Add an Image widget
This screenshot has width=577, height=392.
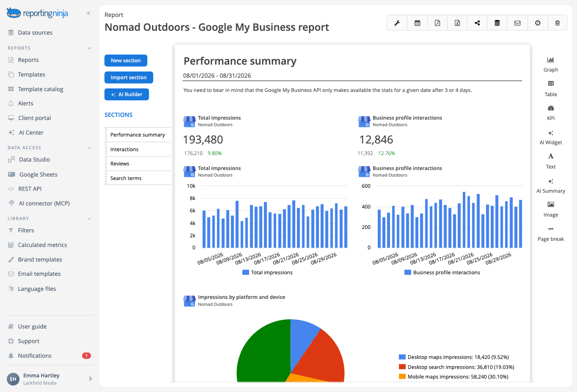[x=551, y=210]
